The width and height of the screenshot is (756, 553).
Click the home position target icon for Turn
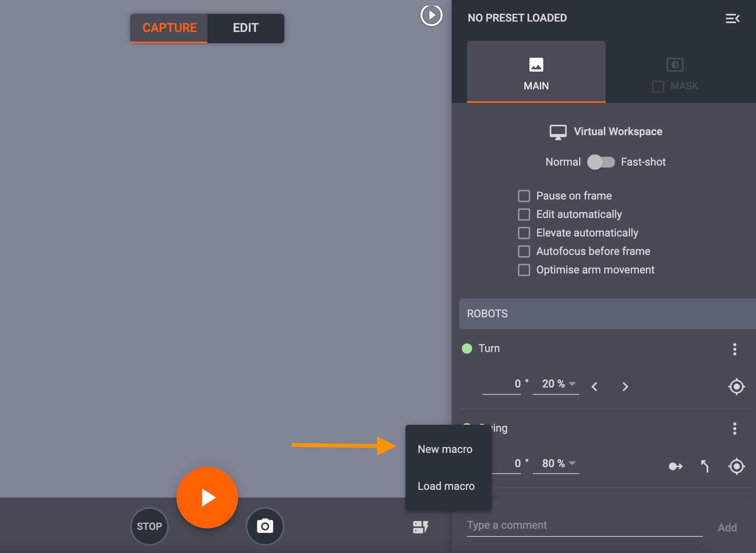point(736,387)
